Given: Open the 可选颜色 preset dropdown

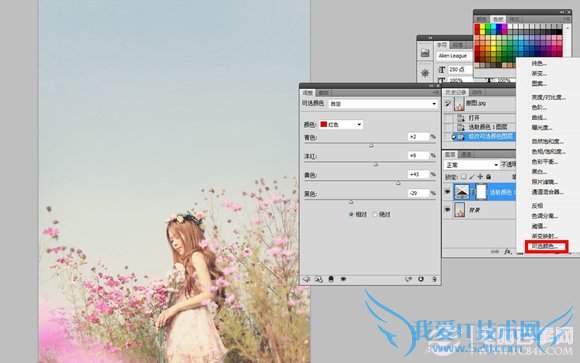Looking at the screenshot, I should [383, 104].
